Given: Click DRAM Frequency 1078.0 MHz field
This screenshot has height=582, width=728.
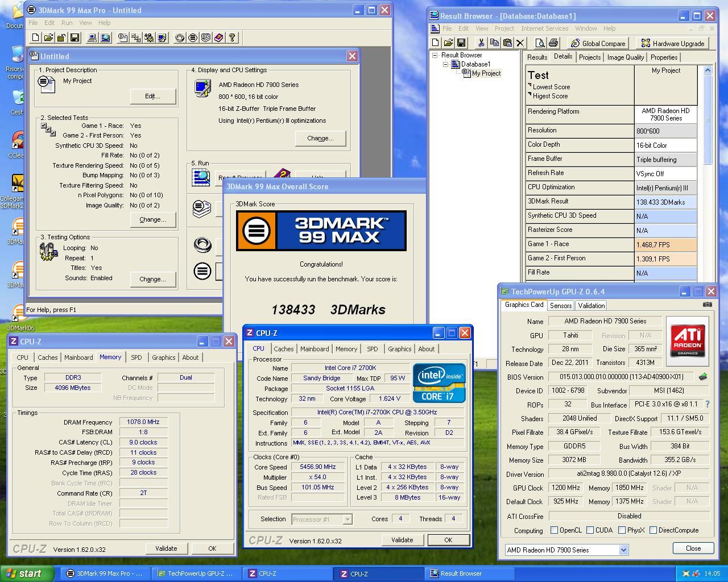Looking at the screenshot, I should [143, 422].
